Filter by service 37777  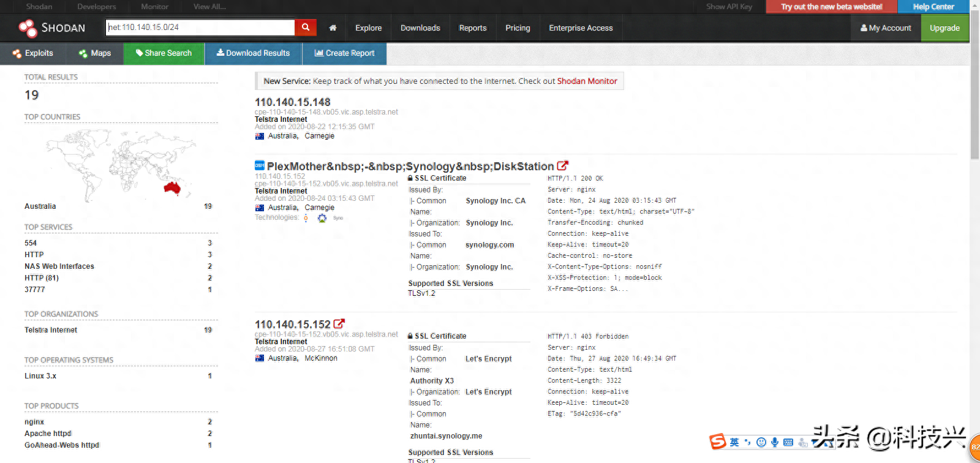point(35,290)
